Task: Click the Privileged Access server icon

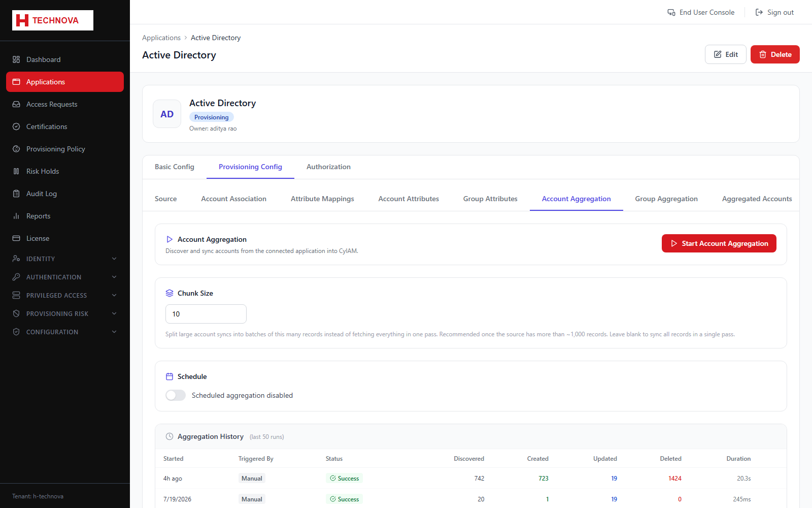Action: pos(16,295)
